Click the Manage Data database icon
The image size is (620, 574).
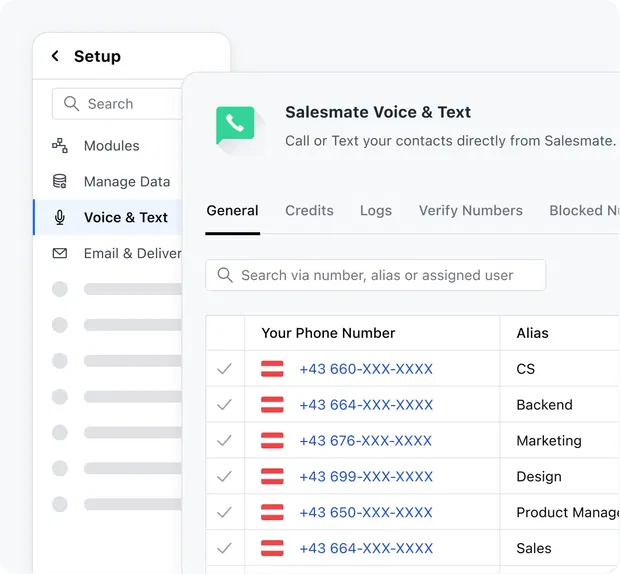(x=60, y=181)
